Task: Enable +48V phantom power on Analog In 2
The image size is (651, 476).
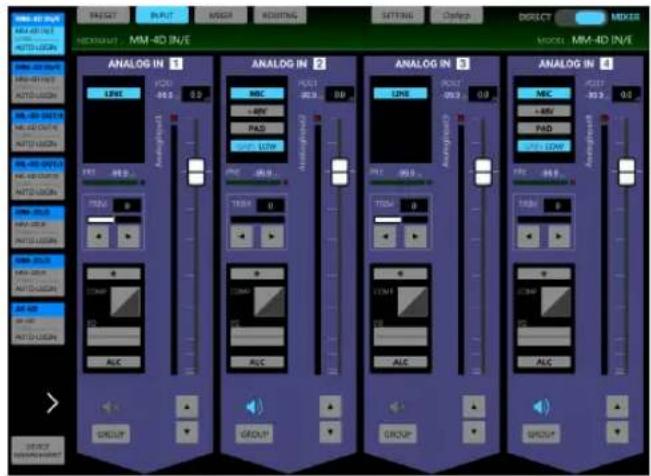Action: pyautogui.click(x=257, y=111)
